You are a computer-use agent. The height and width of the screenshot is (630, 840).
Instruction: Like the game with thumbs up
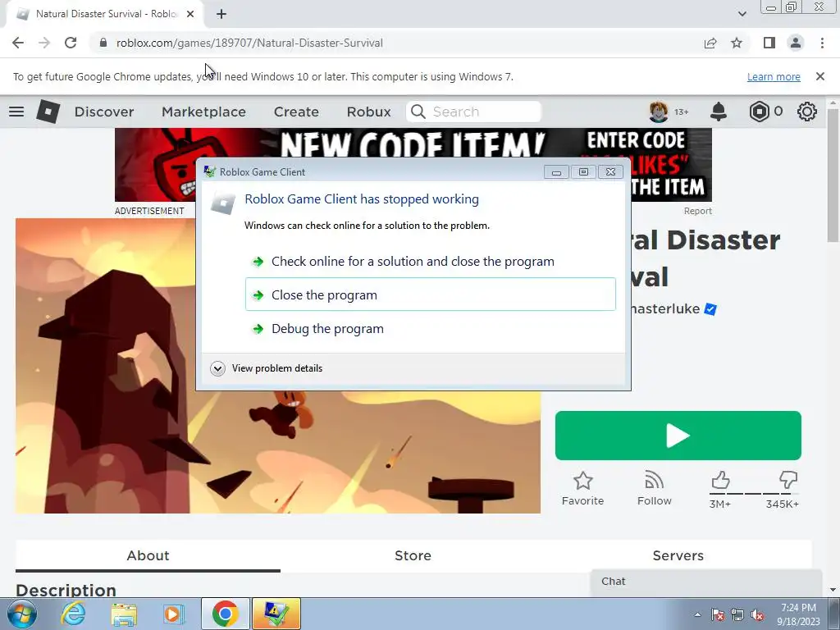click(720, 480)
